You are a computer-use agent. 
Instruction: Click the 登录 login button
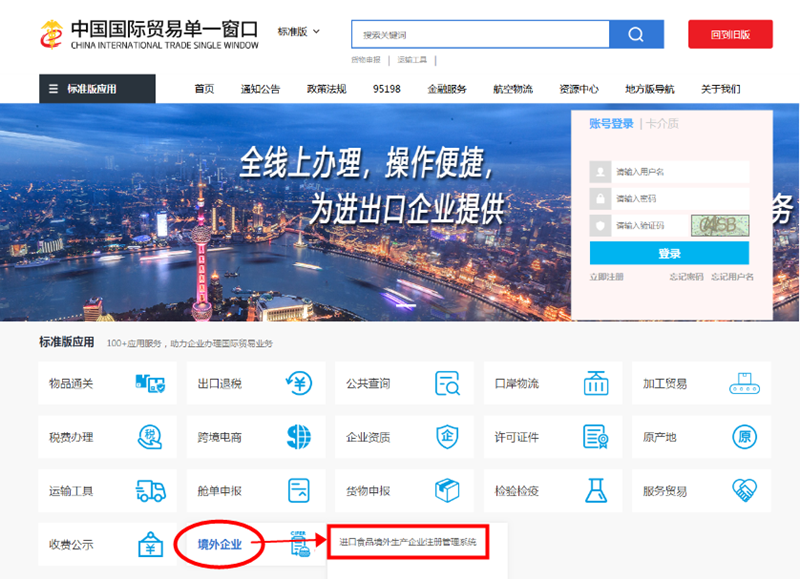point(671,254)
